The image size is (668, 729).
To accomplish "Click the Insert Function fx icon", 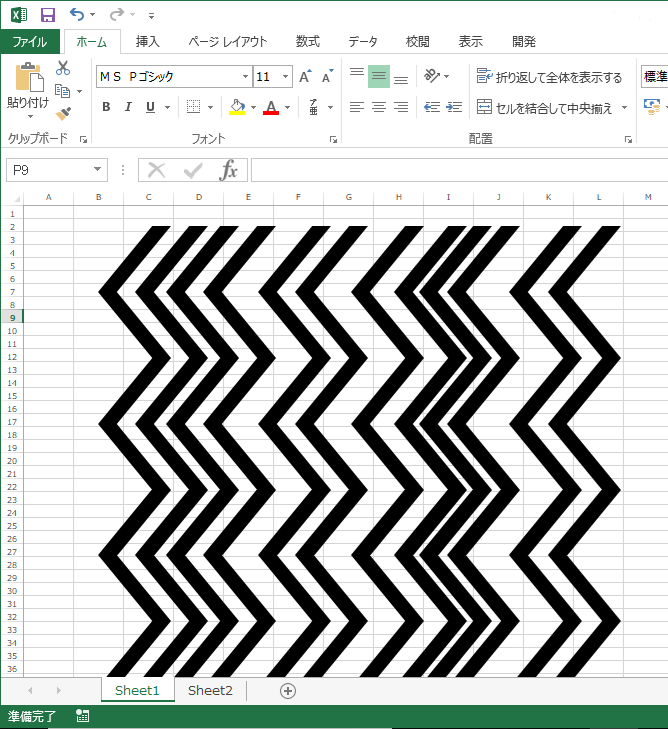I will pyautogui.click(x=229, y=170).
